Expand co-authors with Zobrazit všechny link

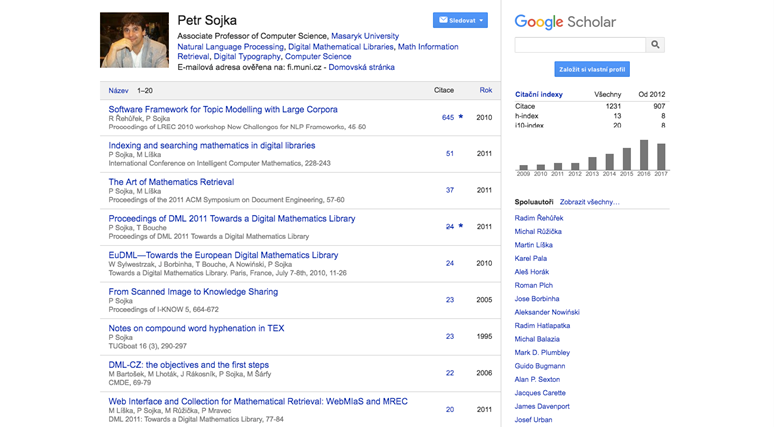590,202
